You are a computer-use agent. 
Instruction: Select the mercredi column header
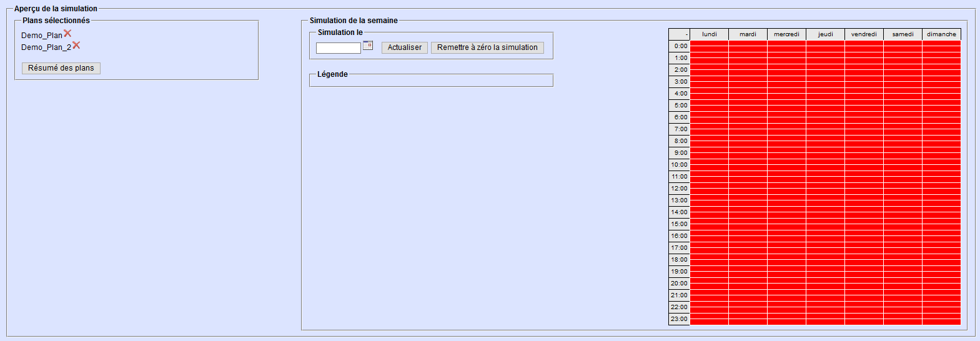coord(787,34)
